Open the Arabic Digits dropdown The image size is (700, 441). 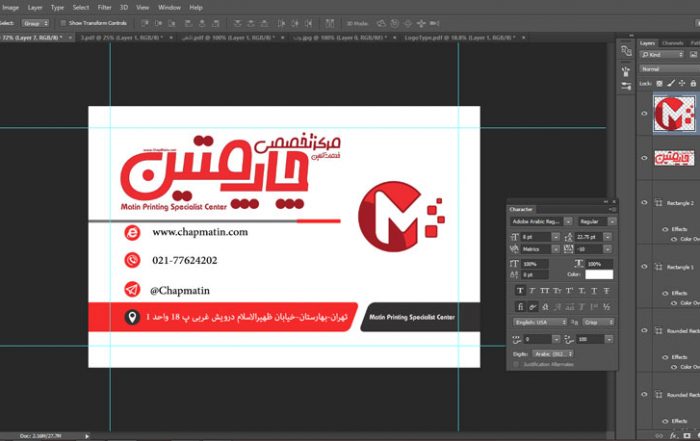click(553, 354)
